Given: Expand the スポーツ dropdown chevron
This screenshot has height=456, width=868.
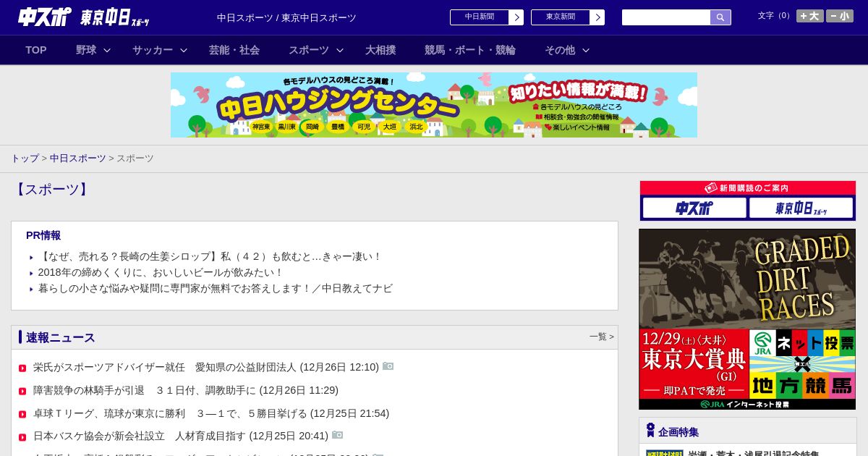Looking at the screenshot, I should point(340,50).
